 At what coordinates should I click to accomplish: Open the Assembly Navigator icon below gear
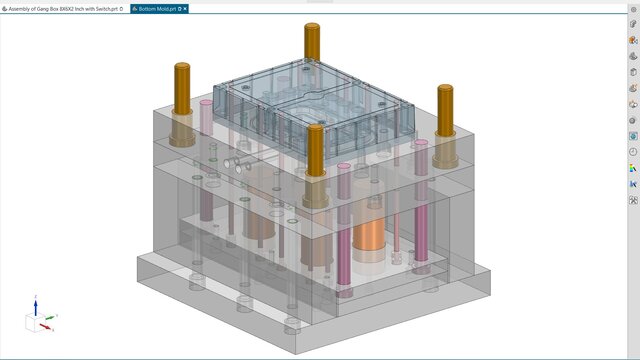pyautogui.click(x=633, y=24)
